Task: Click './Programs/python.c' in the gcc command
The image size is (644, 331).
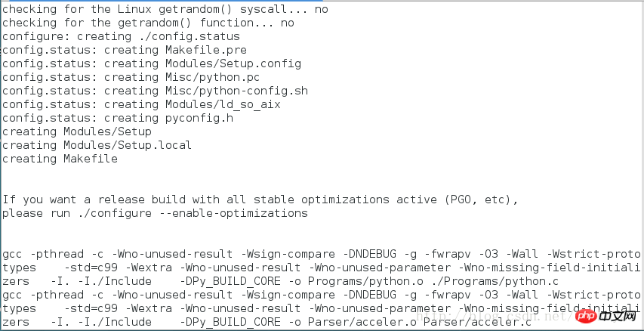Action: point(495,282)
